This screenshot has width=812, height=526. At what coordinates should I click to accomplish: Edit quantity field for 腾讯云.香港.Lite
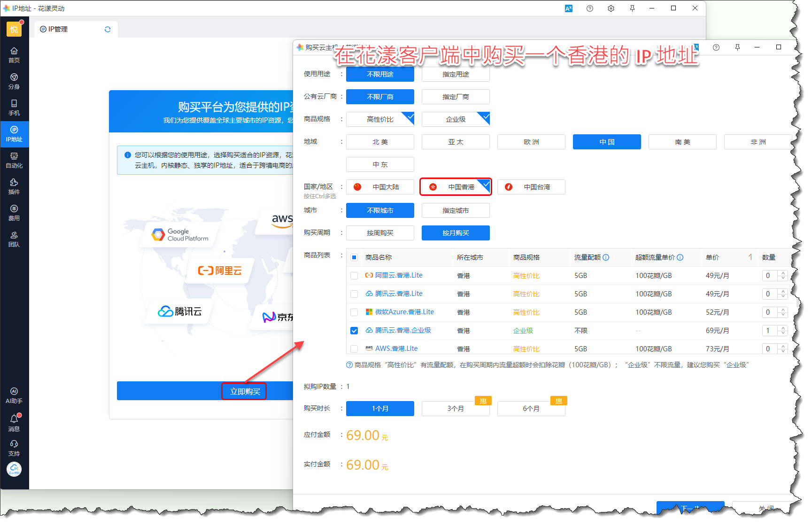click(x=770, y=294)
